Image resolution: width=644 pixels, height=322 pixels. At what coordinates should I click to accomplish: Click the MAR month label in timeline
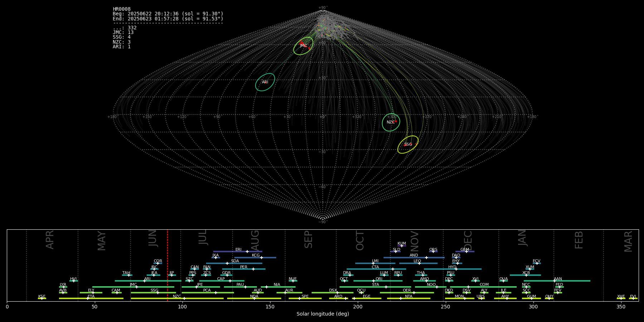tap(628, 241)
